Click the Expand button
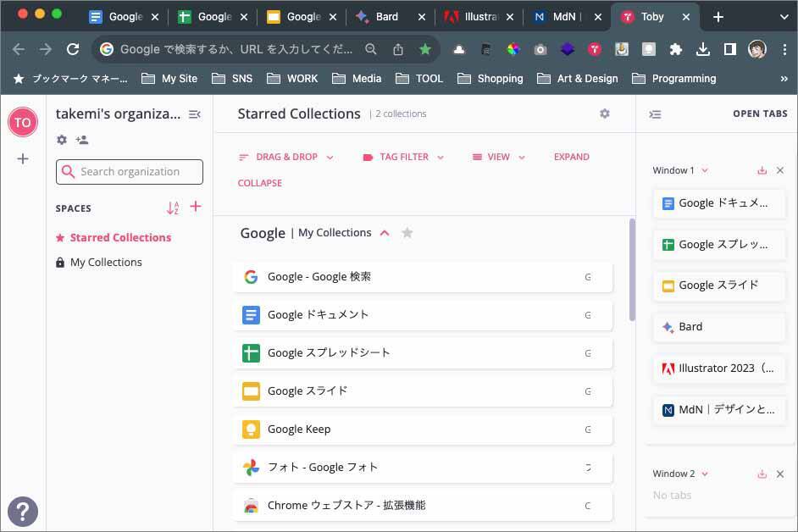The width and height of the screenshot is (798, 532). pos(571,157)
